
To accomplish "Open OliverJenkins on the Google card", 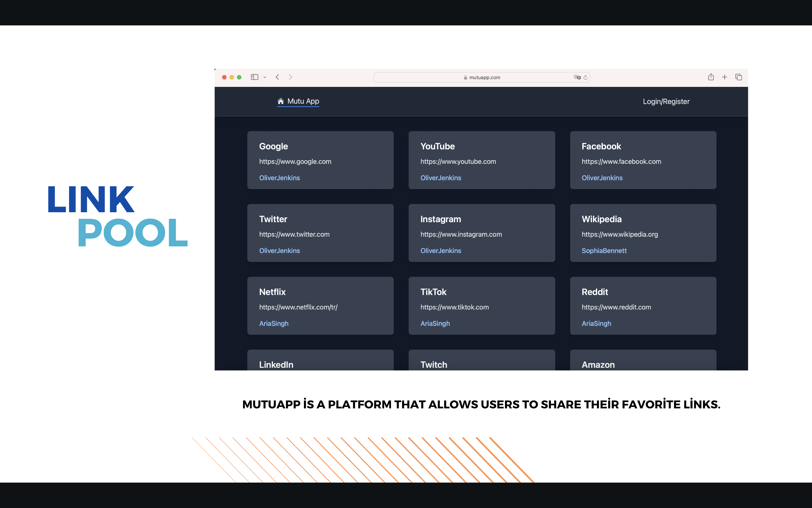I will click(279, 178).
